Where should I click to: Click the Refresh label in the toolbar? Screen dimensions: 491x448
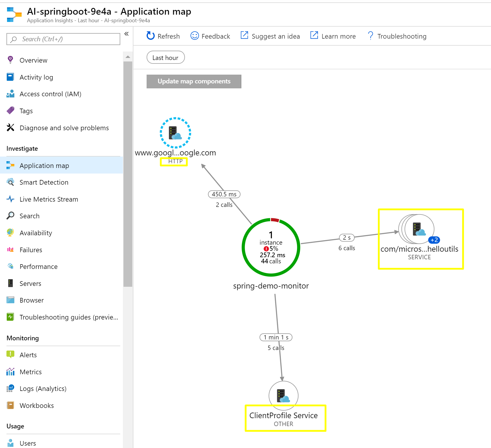click(x=169, y=36)
